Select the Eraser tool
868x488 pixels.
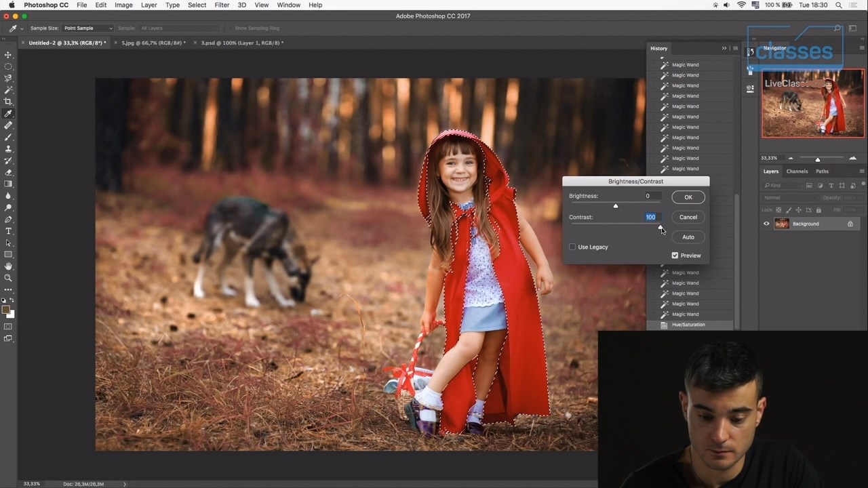pyautogui.click(x=8, y=172)
